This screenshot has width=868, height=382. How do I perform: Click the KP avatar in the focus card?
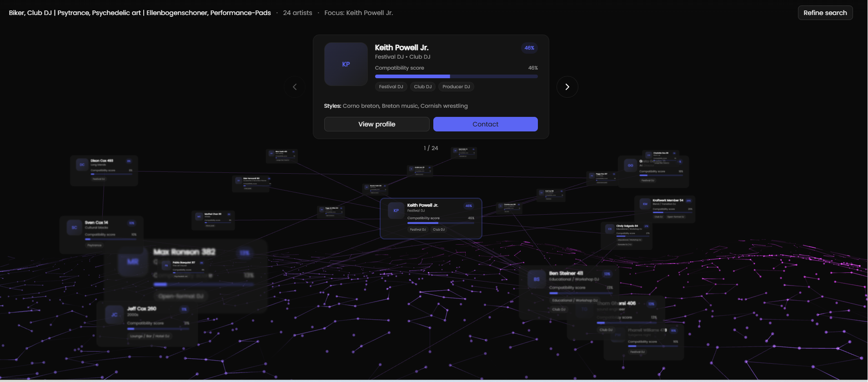pyautogui.click(x=346, y=64)
